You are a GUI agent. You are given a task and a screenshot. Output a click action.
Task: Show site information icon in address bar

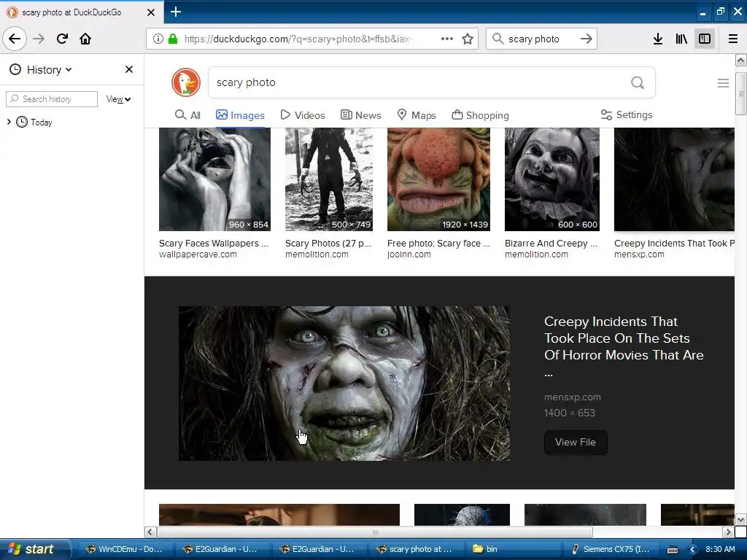(x=158, y=39)
